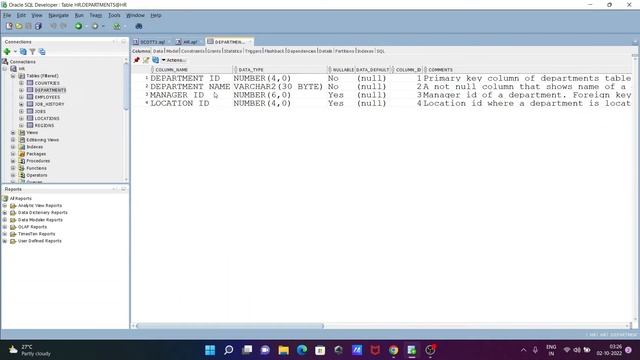
Task: Switch to the SCOTT3.sql editor tab
Action: click(x=152, y=42)
